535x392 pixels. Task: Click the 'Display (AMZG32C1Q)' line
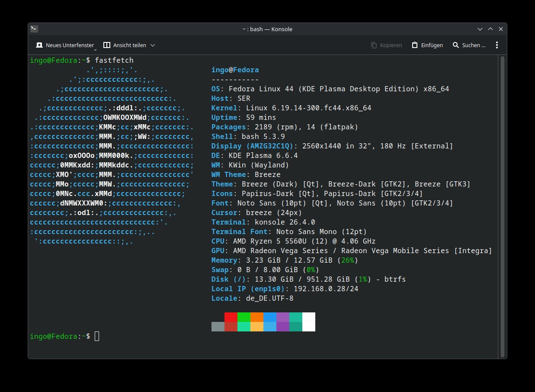[333, 146]
